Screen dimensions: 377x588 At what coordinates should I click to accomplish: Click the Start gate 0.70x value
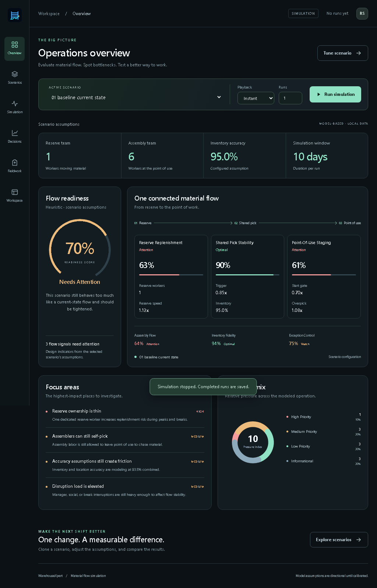(x=297, y=293)
